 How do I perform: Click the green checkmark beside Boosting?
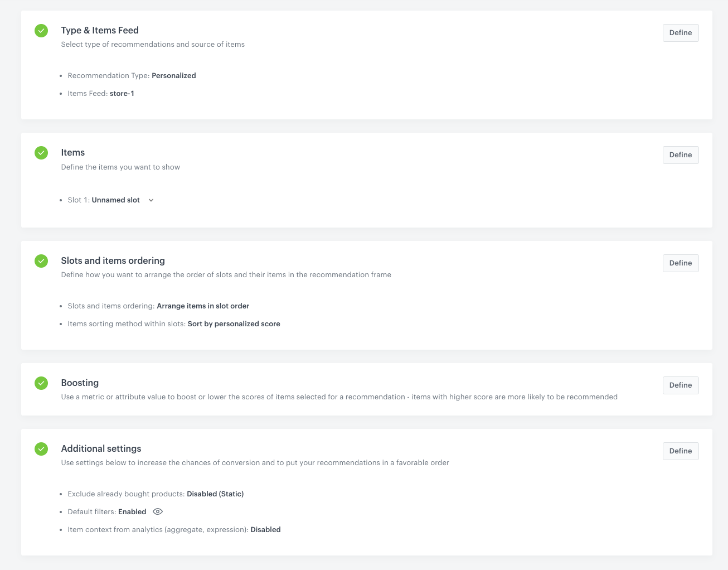click(41, 383)
